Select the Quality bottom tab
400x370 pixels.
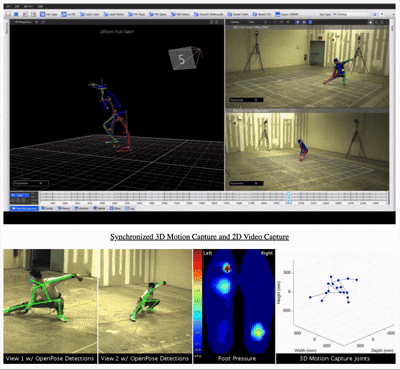(48, 208)
